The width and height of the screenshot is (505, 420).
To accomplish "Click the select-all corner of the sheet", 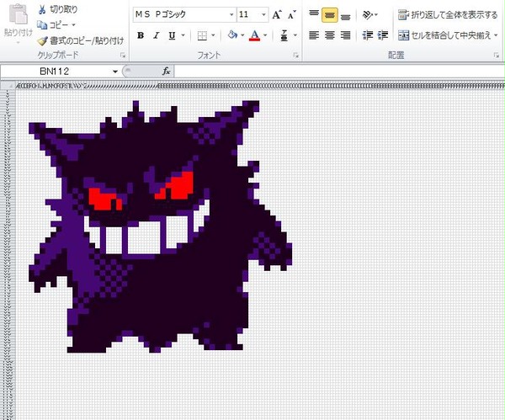I will pyautogui.click(x=8, y=86).
